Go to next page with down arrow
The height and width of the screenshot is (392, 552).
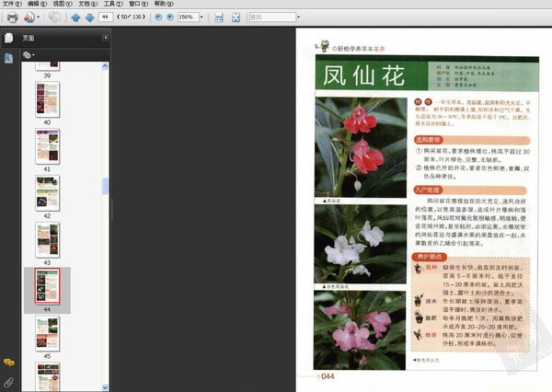coord(88,17)
